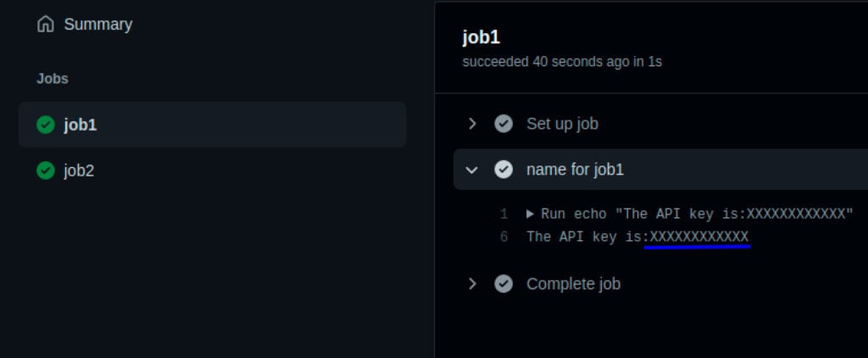
Task: Expand the Set up job step
Action: coord(471,124)
